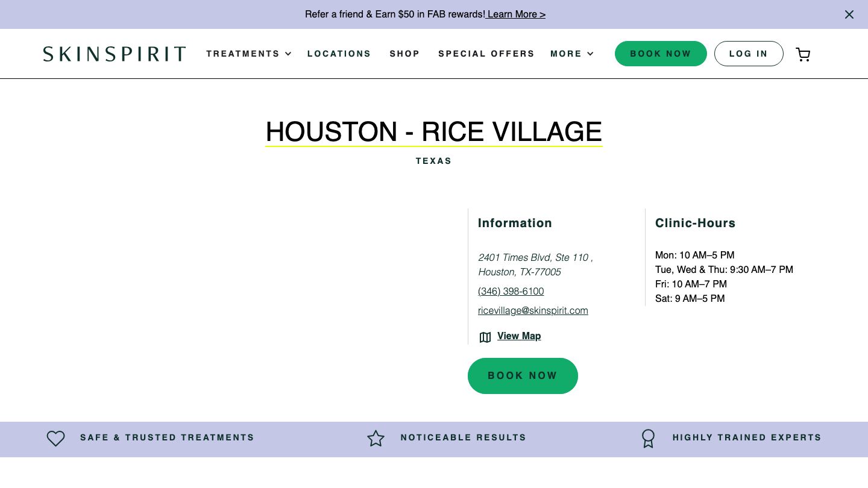
Task: Click the star icon next to Noticeable Results
Action: [x=376, y=439]
